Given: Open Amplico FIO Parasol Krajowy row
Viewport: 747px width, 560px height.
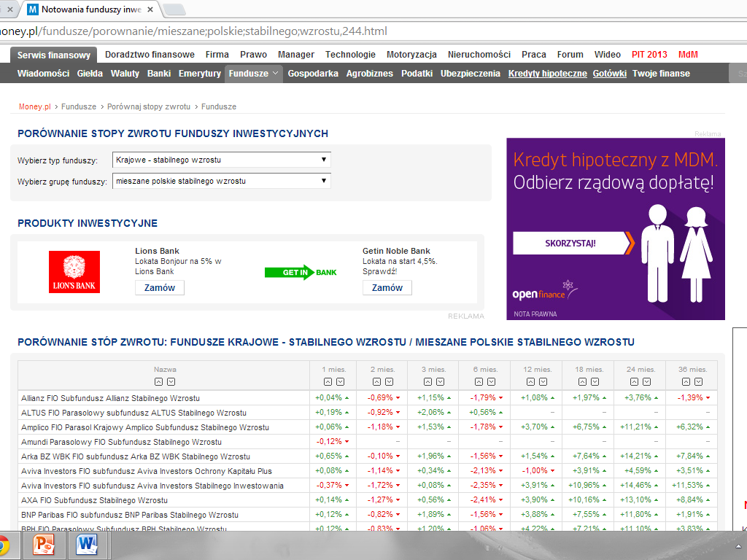Looking at the screenshot, I should pyautogui.click(x=145, y=427).
